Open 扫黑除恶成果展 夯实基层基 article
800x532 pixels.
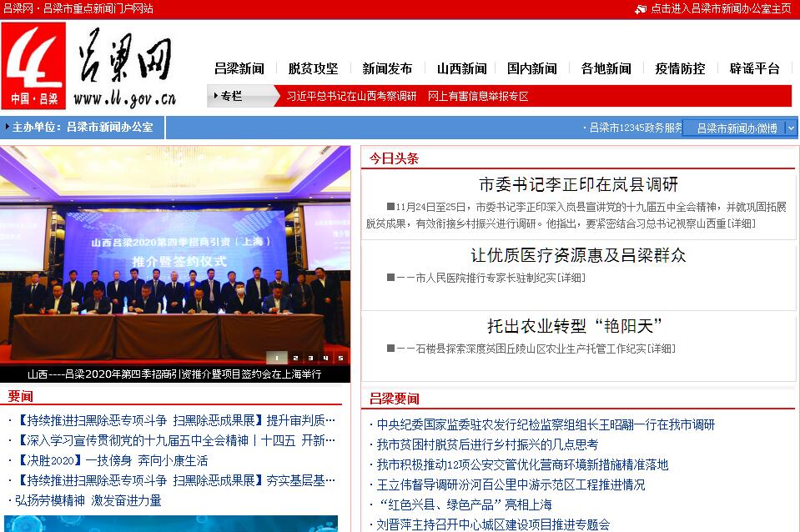pyautogui.click(x=175, y=480)
